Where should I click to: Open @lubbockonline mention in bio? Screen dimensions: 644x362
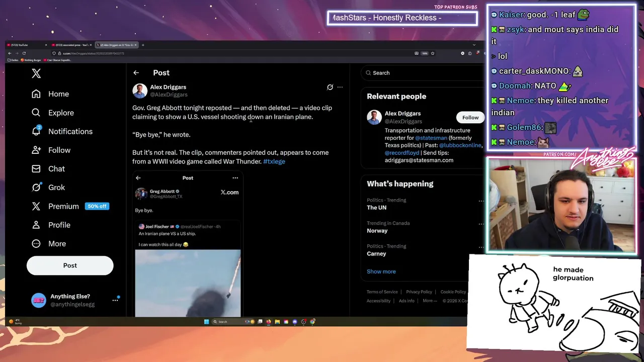(460, 145)
